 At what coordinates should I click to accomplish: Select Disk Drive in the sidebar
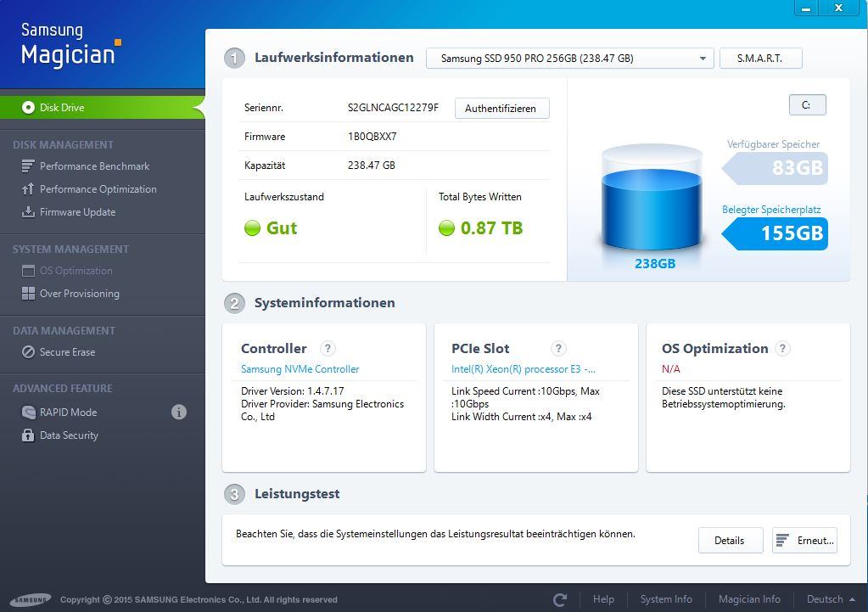(103, 108)
